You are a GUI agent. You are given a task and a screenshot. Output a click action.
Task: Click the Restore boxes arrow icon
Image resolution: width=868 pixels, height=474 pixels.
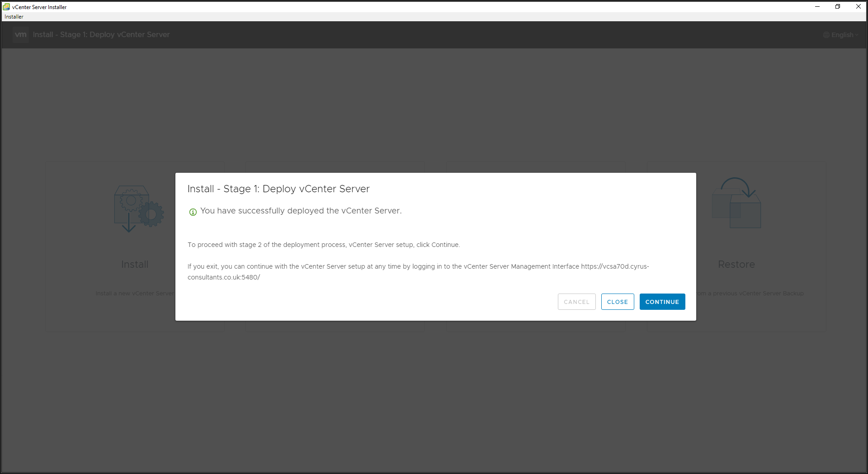(x=736, y=203)
